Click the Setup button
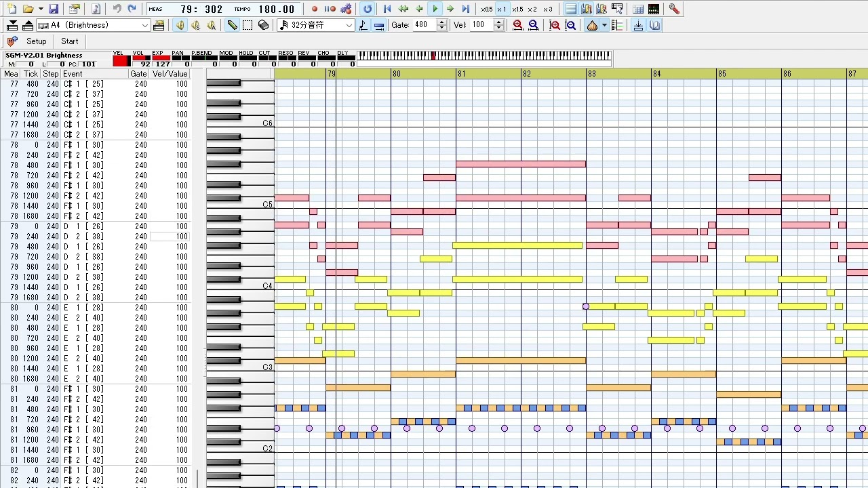This screenshot has width=868, height=488. click(x=36, y=41)
